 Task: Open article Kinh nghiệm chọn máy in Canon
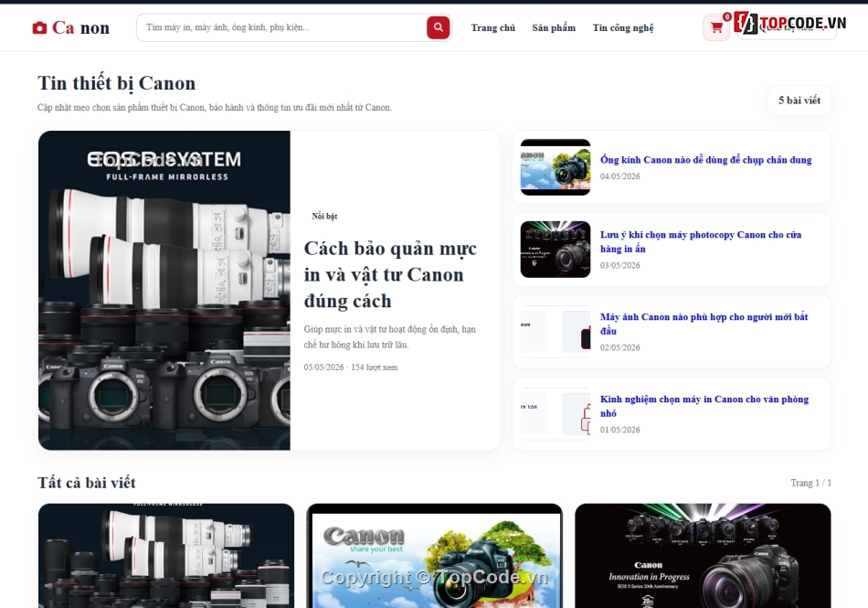tap(704, 406)
